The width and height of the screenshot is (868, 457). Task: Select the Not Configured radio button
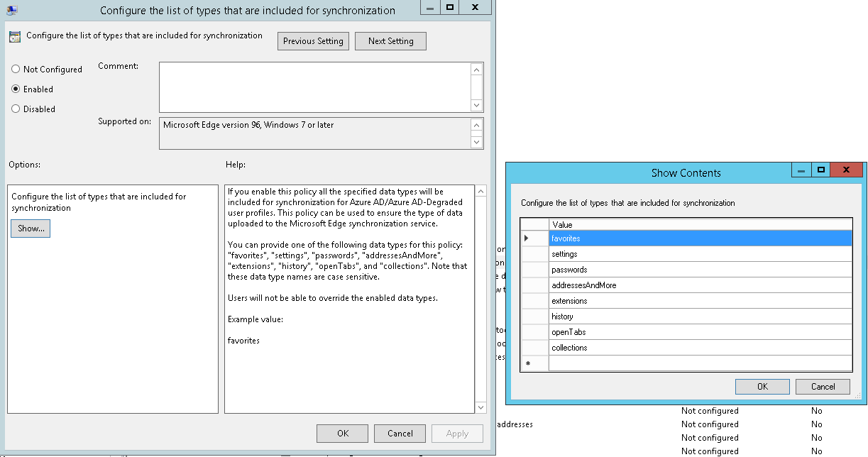pyautogui.click(x=16, y=70)
